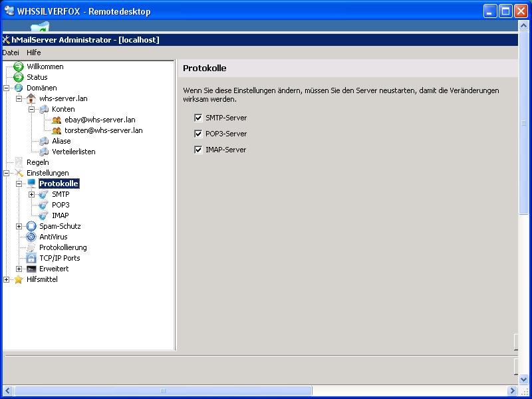Click the green arrow icon beside Willkommen
The image size is (532, 399).
[x=19, y=66]
